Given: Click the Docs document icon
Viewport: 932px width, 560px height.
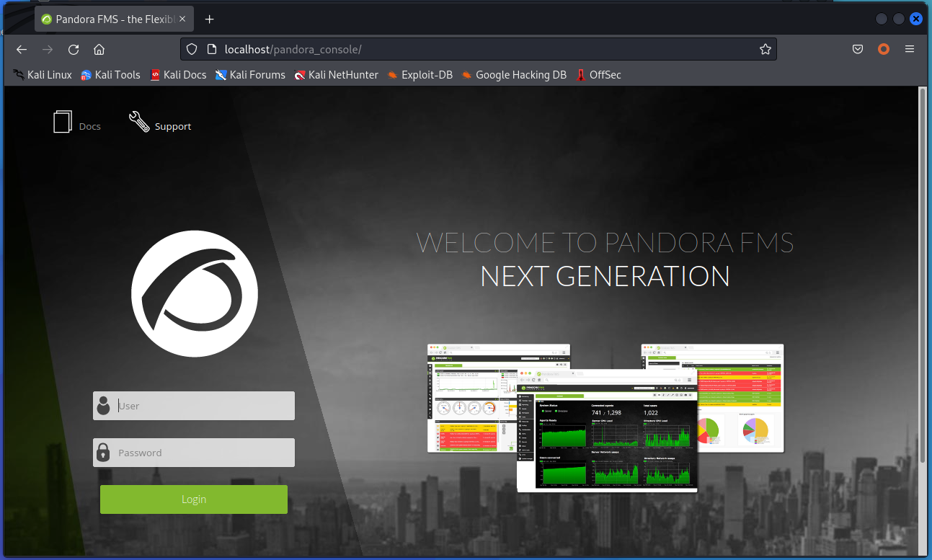Looking at the screenshot, I should tap(63, 122).
